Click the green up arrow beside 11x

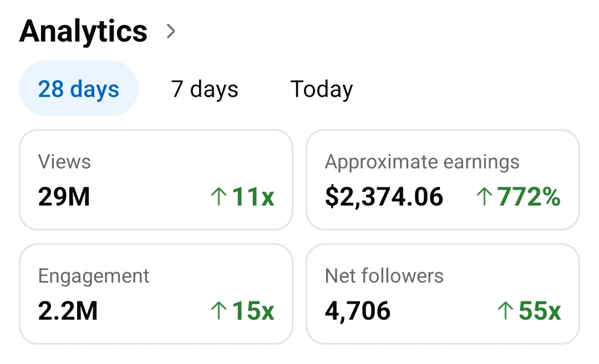pos(219,197)
